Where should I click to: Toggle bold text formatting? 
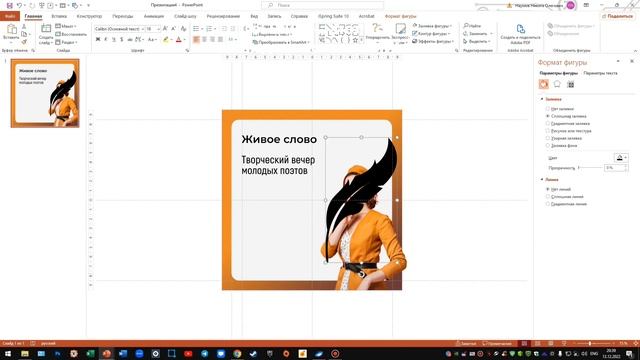point(98,40)
